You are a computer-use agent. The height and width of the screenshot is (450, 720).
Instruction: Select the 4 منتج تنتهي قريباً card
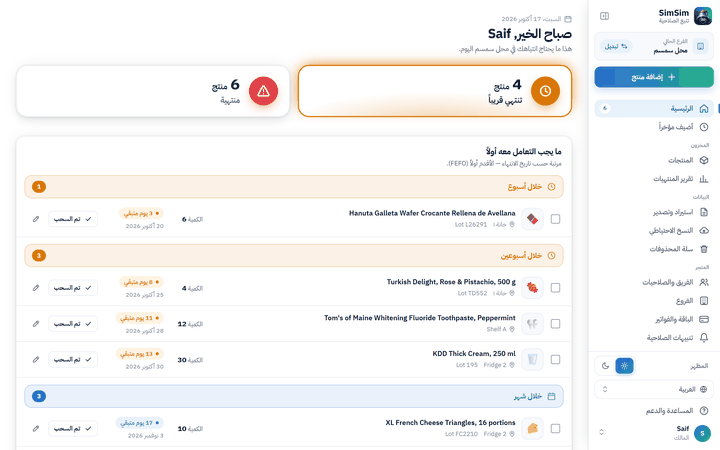tap(434, 91)
